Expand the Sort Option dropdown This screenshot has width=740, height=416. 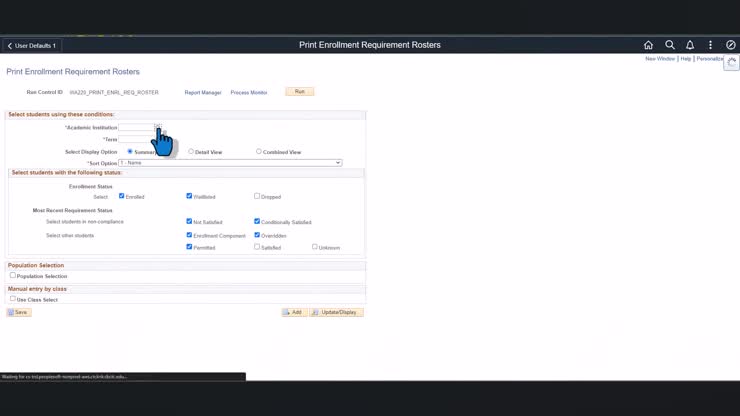[x=230, y=163]
